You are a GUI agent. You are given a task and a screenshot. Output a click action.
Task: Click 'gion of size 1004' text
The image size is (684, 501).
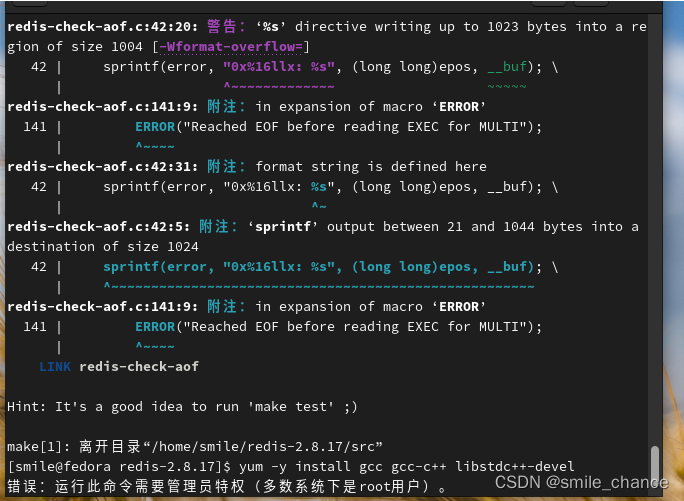pyautogui.click(x=75, y=47)
